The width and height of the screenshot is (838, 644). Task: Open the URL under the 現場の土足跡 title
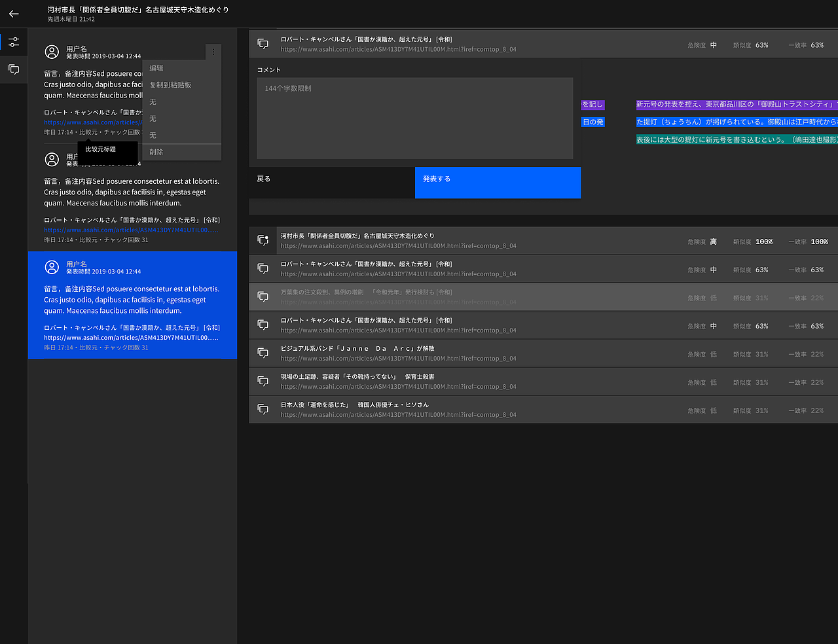point(399,387)
